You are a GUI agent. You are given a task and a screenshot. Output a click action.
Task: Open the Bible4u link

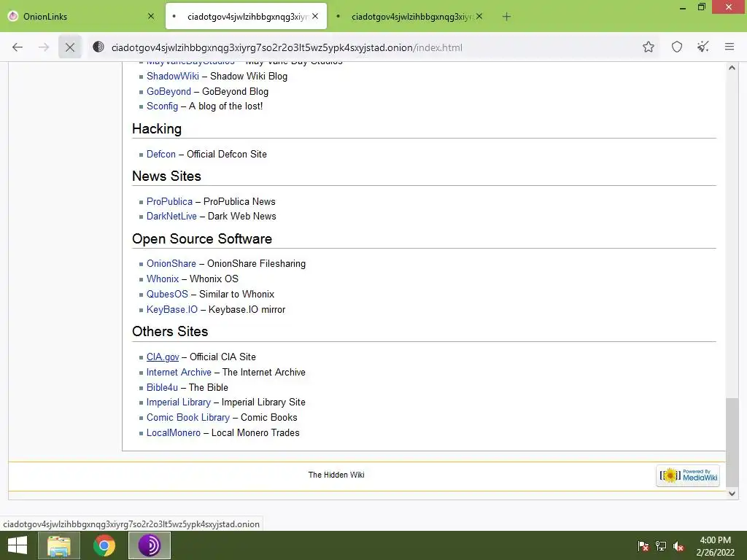point(162,388)
